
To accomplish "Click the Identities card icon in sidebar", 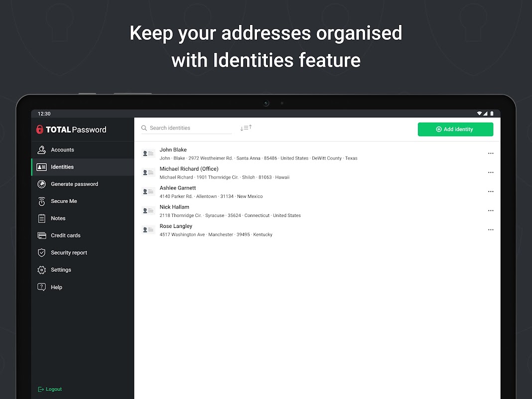I will pos(41,167).
